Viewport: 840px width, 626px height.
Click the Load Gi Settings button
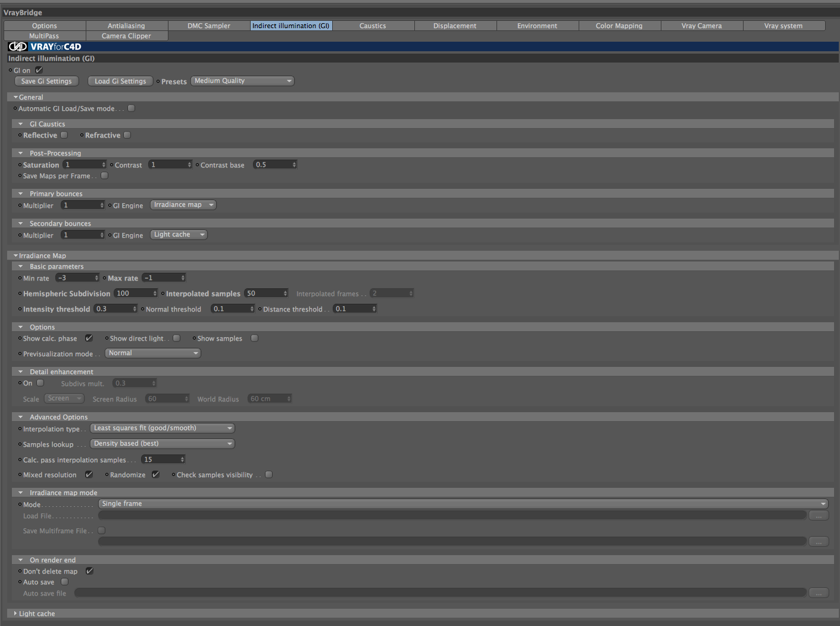120,81
